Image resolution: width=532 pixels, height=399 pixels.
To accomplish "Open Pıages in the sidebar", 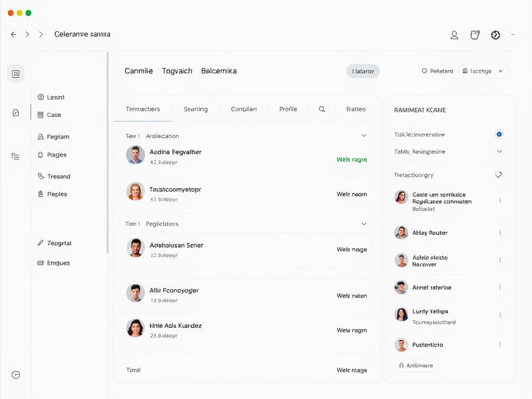I will (52, 155).
